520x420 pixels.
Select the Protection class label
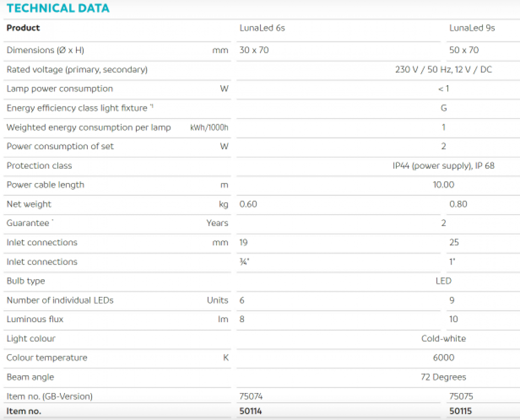tap(39, 165)
